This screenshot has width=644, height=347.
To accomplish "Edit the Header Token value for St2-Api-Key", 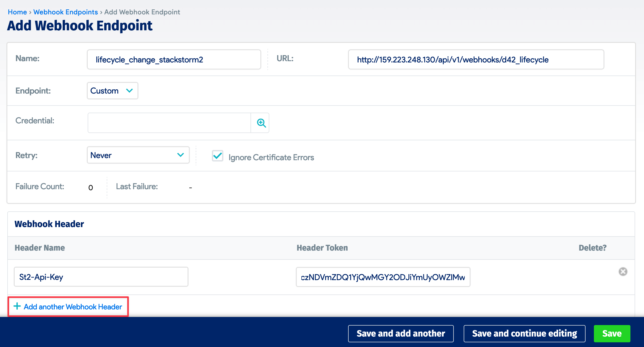I will (x=383, y=277).
